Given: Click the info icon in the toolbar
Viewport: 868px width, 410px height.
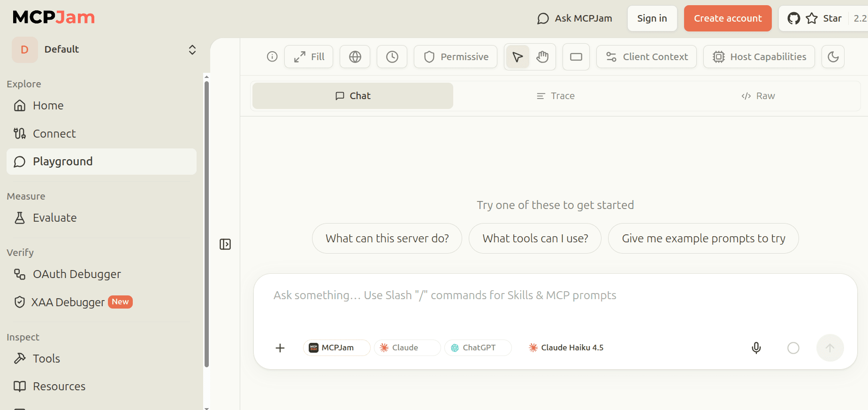Looking at the screenshot, I should pos(272,57).
